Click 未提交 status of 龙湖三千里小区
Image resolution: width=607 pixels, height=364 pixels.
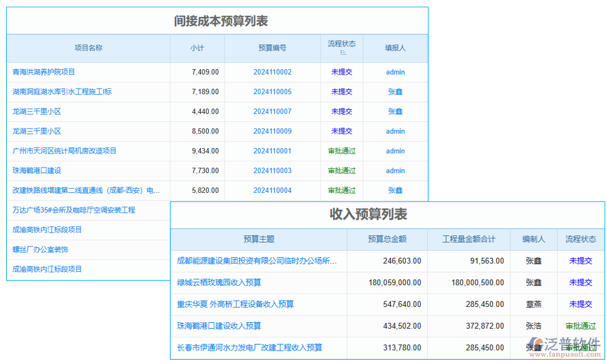pyautogui.click(x=341, y=112)
